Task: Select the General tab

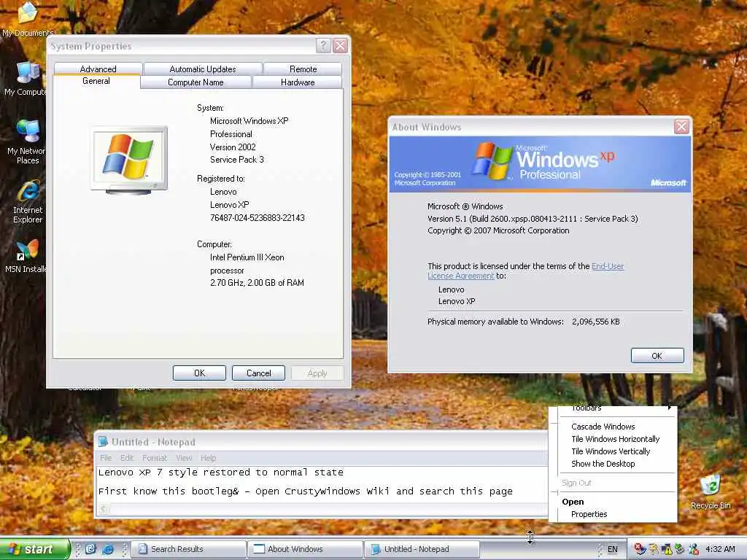Action: click(x=96, y=81)
